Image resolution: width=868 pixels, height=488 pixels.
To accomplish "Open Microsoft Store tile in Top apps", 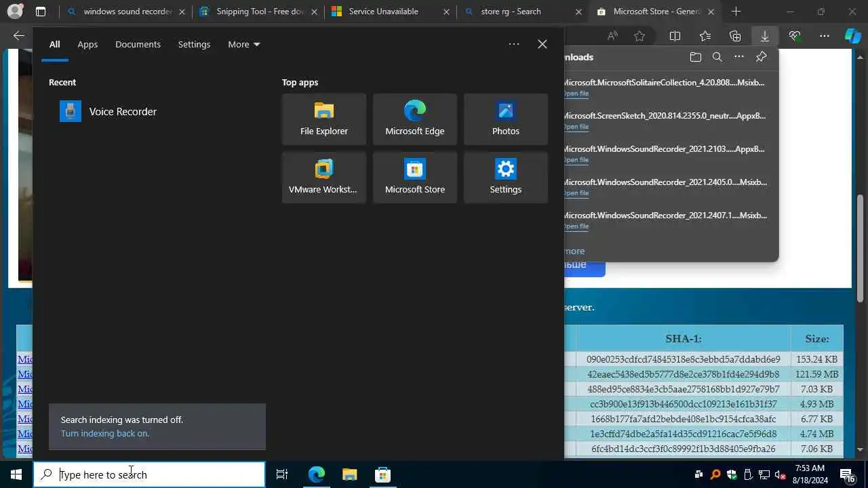I will [x=415, y=178].
